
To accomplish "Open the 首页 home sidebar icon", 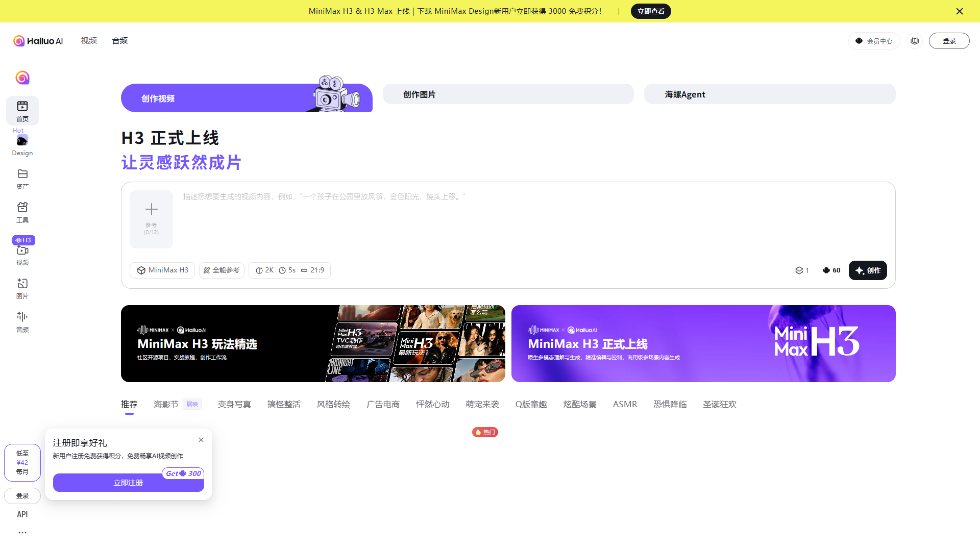I will point(22,111).
